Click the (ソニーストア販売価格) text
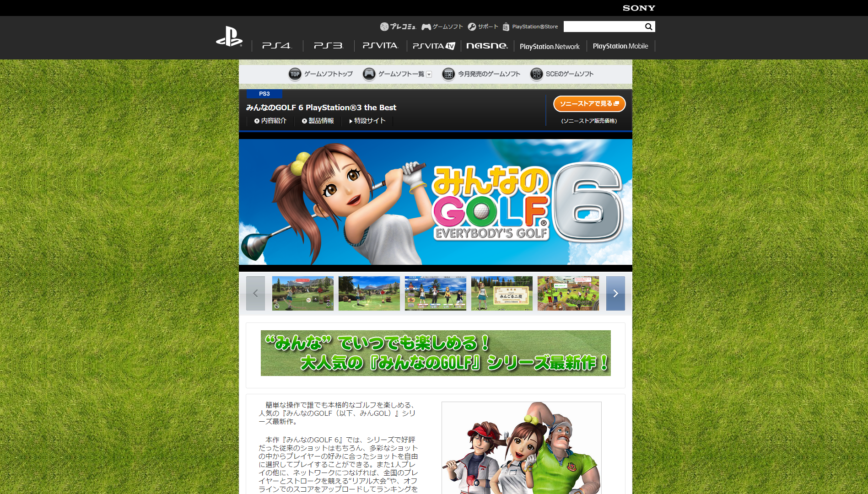868x494 pixels. click(589, 121)
